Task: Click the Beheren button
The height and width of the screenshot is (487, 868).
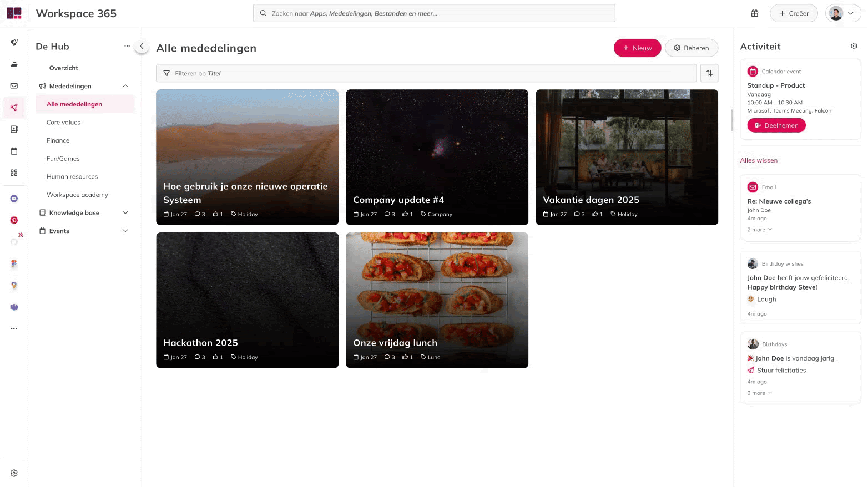Action: (691, 48)
